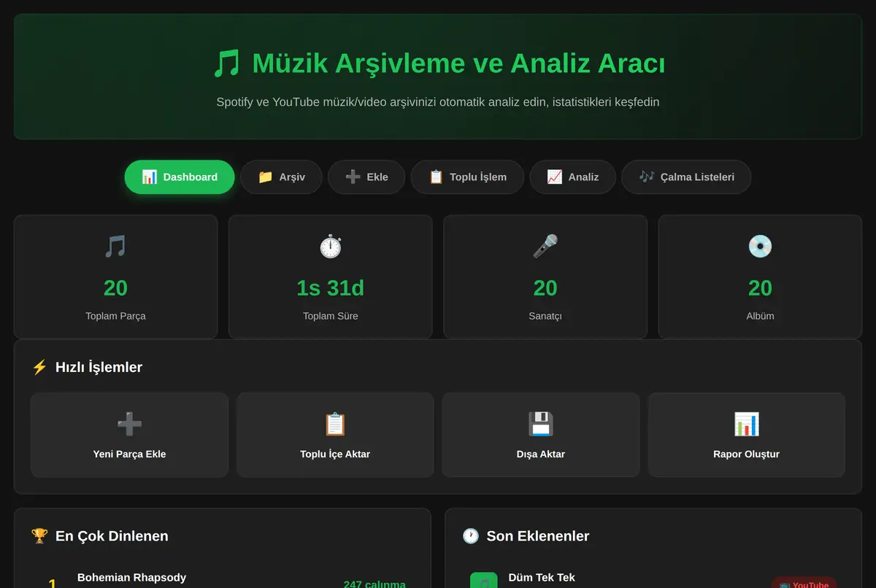Click the Sanatçı count value 20
The image size is (876, 588).
(545, 288)
